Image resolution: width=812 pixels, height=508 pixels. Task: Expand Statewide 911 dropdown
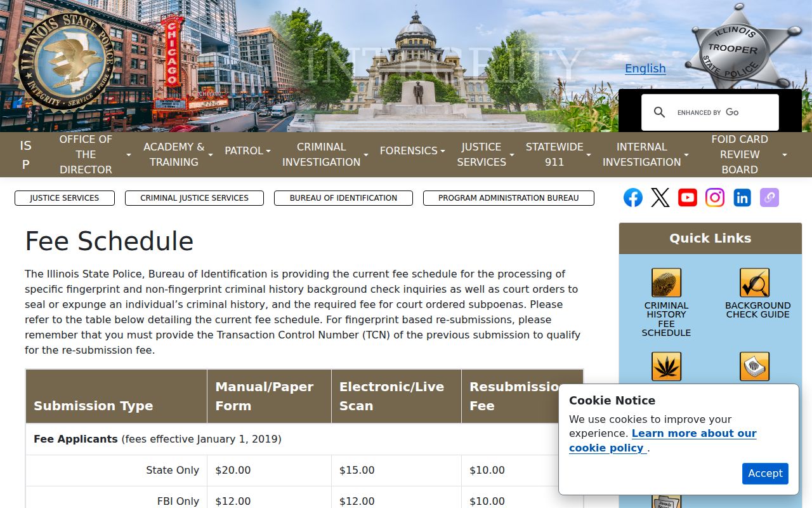[x=558, y=154]
